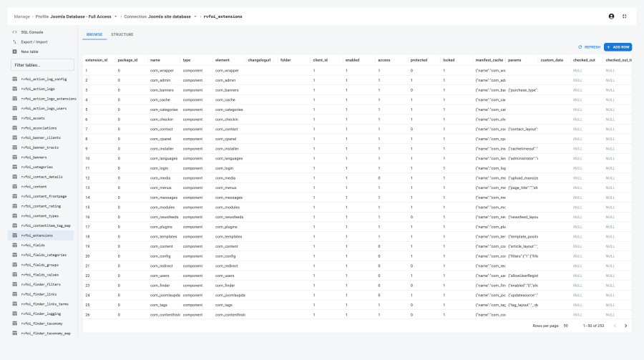644x360 pixels.
Task: Open the Profile dropdown arrow
Action: pyautogui.click(x=115, y=17)
